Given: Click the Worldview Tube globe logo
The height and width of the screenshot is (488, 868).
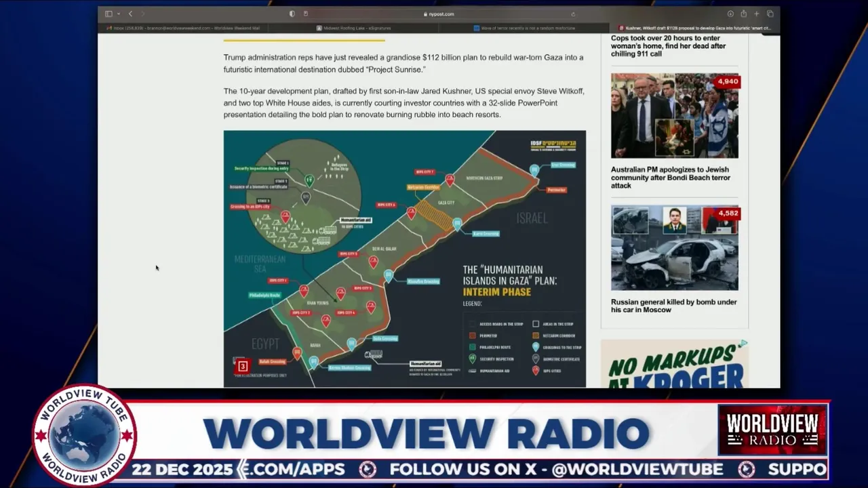Looking at the screenshot, I should pos(84,436).
